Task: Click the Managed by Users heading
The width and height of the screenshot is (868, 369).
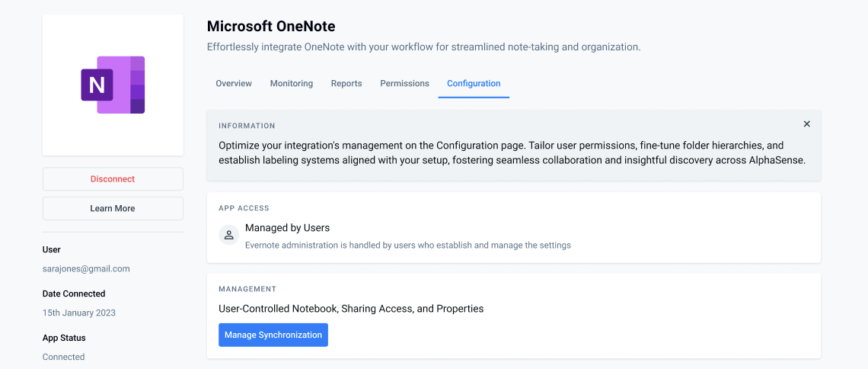Action: tap(287, 228)
